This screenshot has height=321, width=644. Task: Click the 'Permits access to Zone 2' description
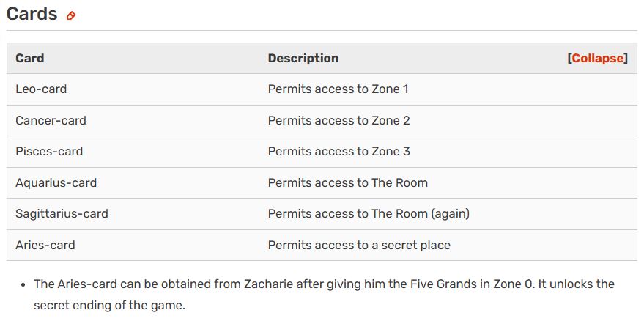338,120
